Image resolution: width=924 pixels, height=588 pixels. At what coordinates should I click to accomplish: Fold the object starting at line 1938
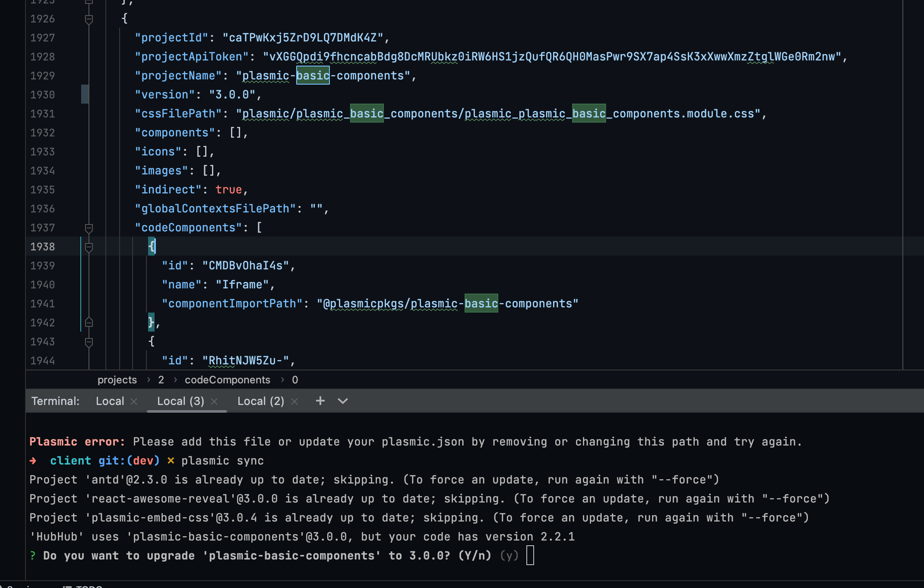coord(89,247)
